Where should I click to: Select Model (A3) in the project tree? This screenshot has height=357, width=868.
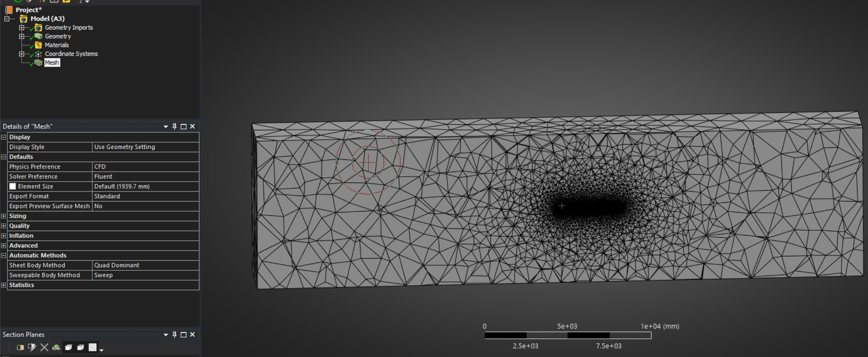[47, 19]
